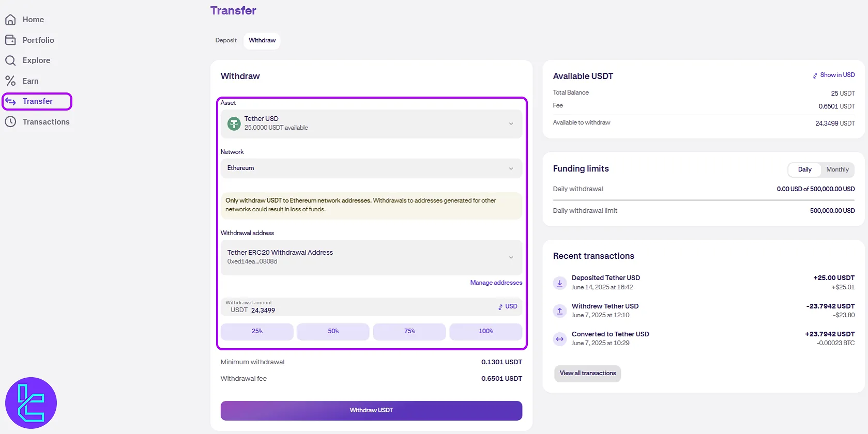Click the Converted to Tether USD exchange icon
The width and height of the screenshot is (868, 434).
click(x=559, y=339)
